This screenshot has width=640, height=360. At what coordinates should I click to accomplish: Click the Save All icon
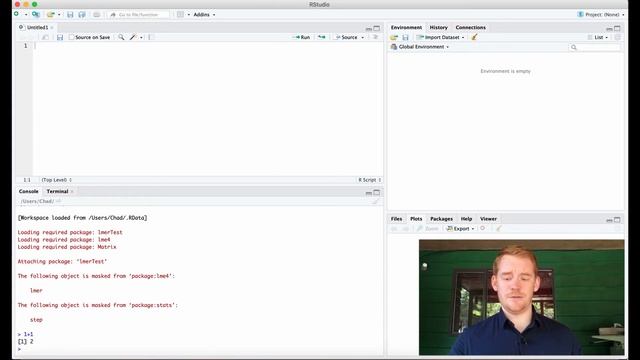82,15
